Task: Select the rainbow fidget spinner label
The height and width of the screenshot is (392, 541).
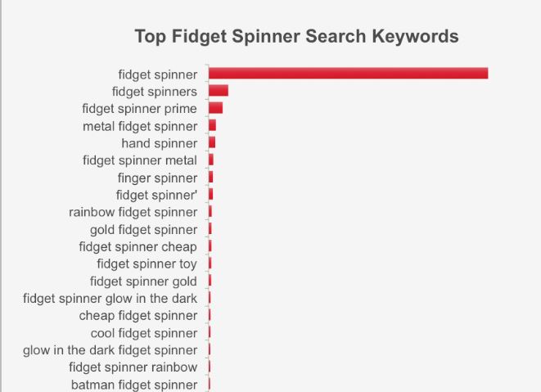Action: tap(133, 212)
